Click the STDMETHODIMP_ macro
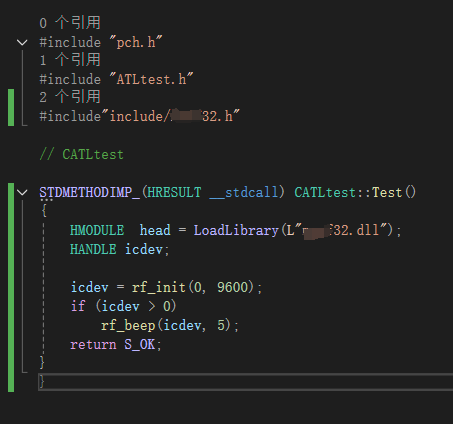Viewport: 453px width, 424px height. [x=89, y=193]
